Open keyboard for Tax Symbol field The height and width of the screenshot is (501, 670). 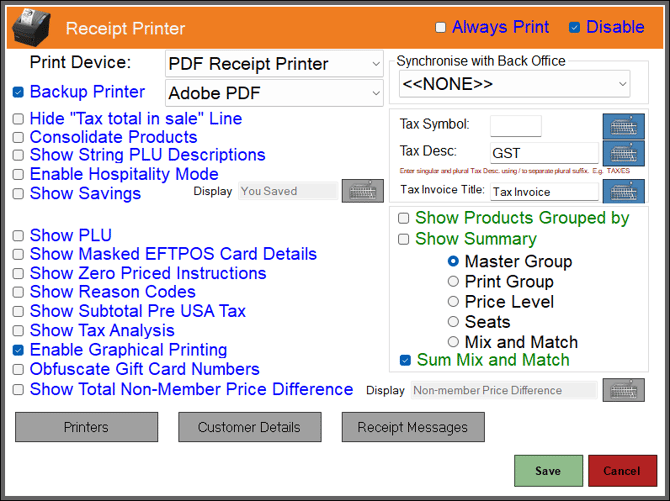pyautogui.click(x=623, y=126)
